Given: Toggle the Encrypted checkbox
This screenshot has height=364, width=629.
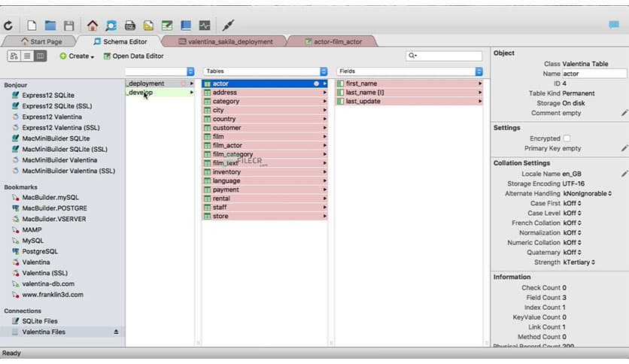Looking at the screenshot, I should pos(567,138).
